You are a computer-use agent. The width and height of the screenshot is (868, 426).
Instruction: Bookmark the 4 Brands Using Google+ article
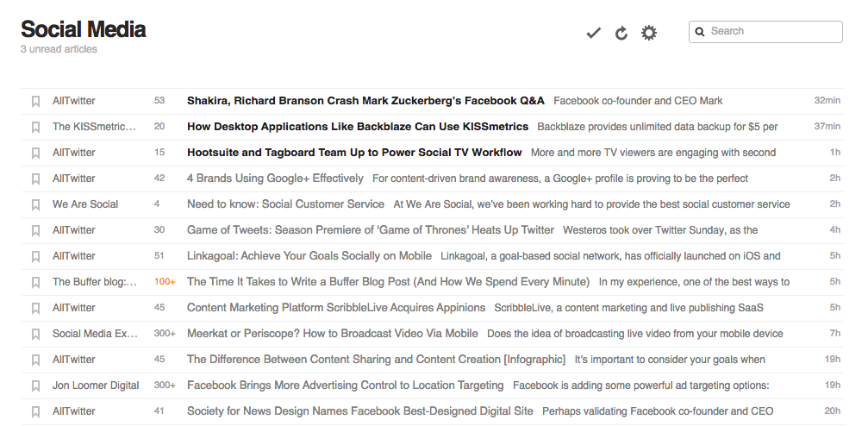pos(35,179)
